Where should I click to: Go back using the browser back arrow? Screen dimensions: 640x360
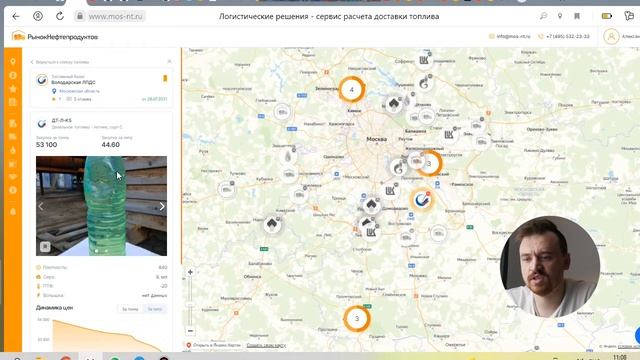(x=16, y=16)
